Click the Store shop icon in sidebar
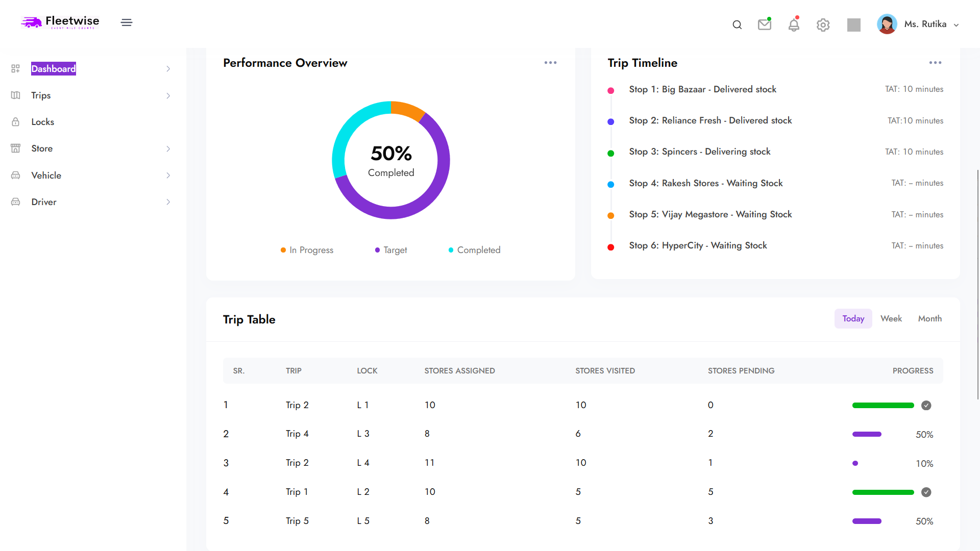 pyautogui.click(x=16, y=148)
